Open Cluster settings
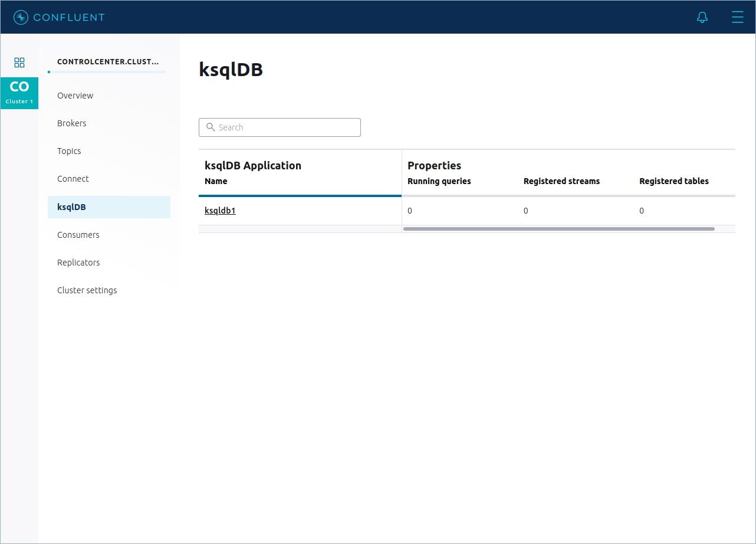The image size is (756, 544). [87, 290]
